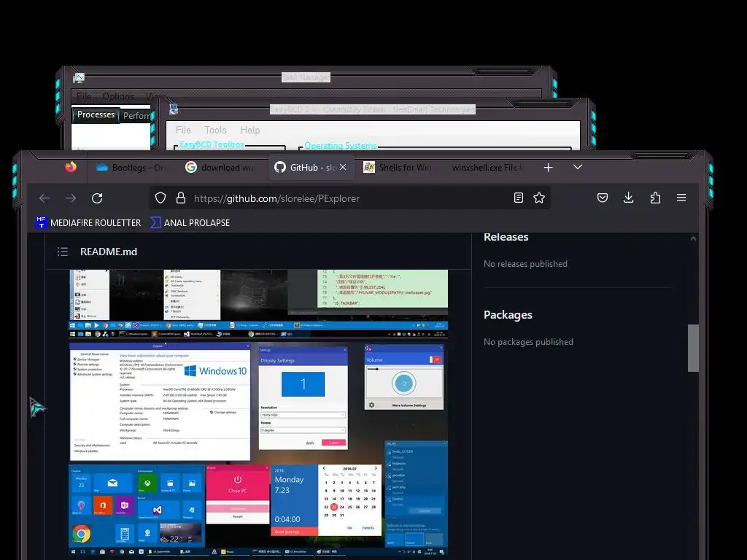The width and height of the screenshot is (747, 560).
Task: Click the README.md heading
Action: coord(109,252)
